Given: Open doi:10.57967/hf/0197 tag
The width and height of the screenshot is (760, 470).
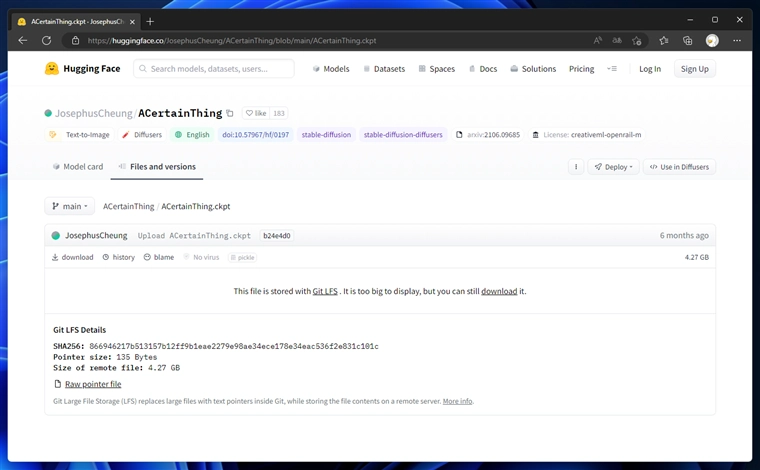Looking at the screenshot, I should click(x=255, y=135).
